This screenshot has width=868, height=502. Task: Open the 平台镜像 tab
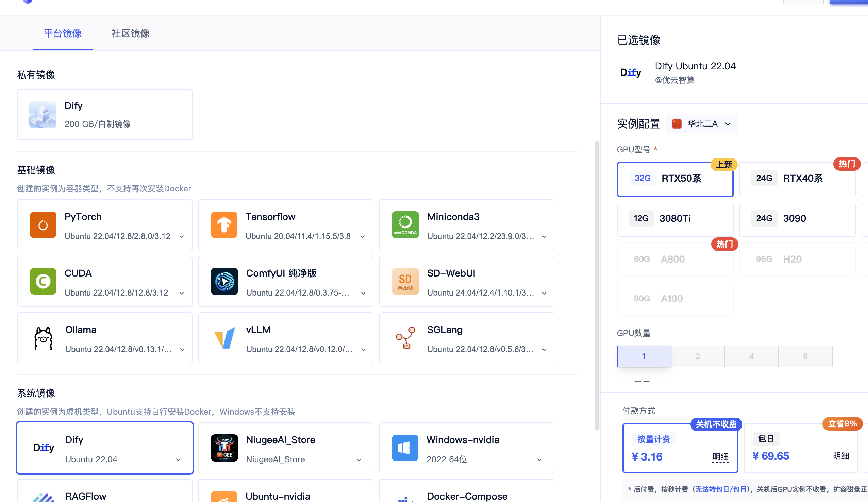[x=62, y=33]
